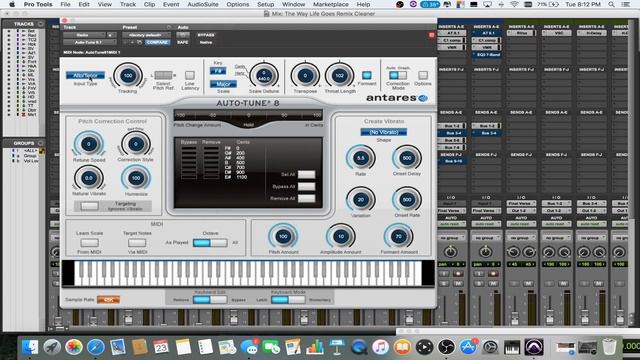The width and height of the screenshot is (640, 360).
Task: Click Wi-Fi icon in menu bar
Action: tap(514, 4)
